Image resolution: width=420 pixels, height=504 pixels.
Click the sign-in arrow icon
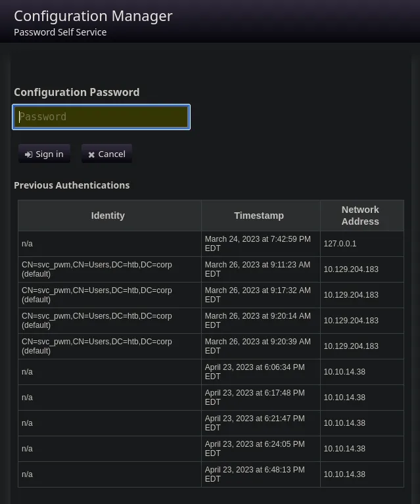(x=29, y=154)
